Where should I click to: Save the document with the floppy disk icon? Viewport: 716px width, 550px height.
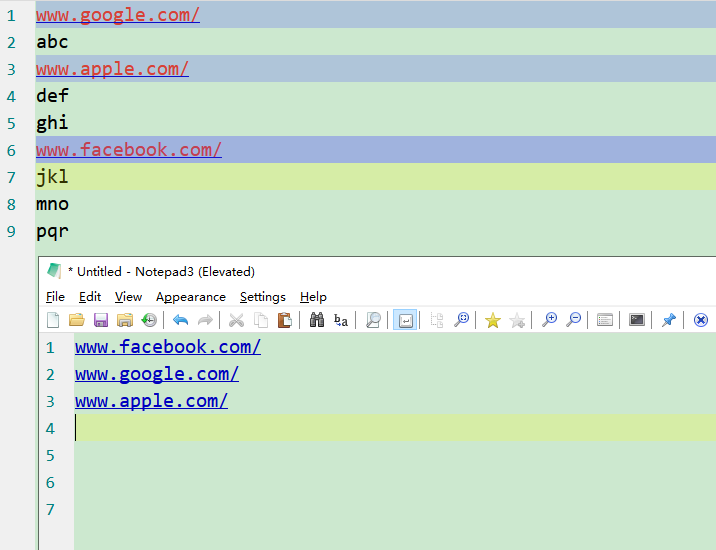[101, 320]
